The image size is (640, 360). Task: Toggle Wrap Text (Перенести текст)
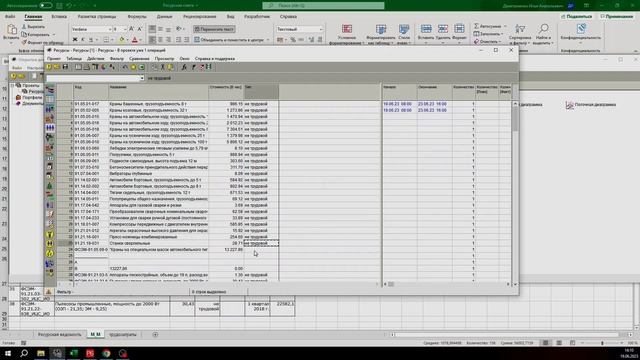[x=214, y=29]
